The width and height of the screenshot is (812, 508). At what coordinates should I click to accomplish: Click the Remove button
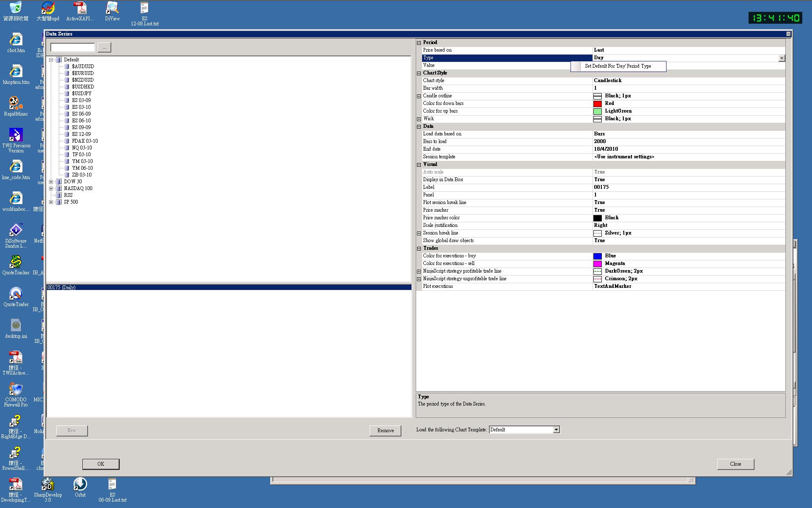click(385, 431)
